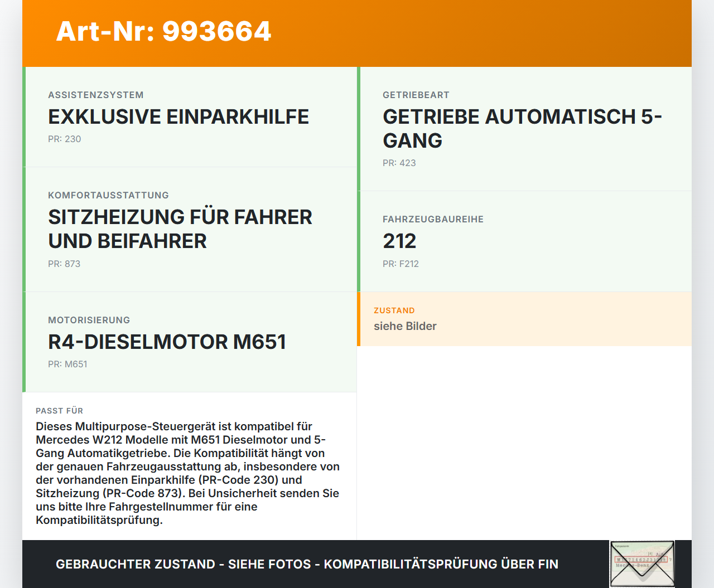This screenshot has width=714, height=588.
Task: Click the PR: 873 code
Action: tap(64, 264)
